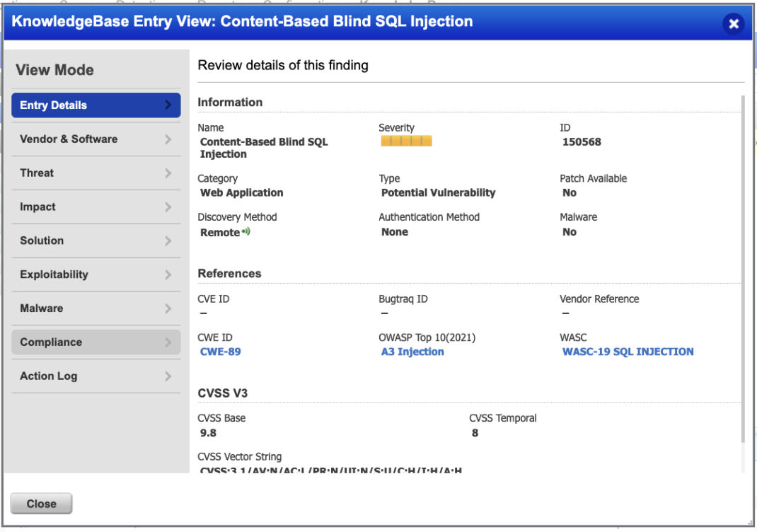The height and width of the screenshot is (532, 757).
Task: Follow the A3 Injection OWASP link
Action: pos(412,352)
